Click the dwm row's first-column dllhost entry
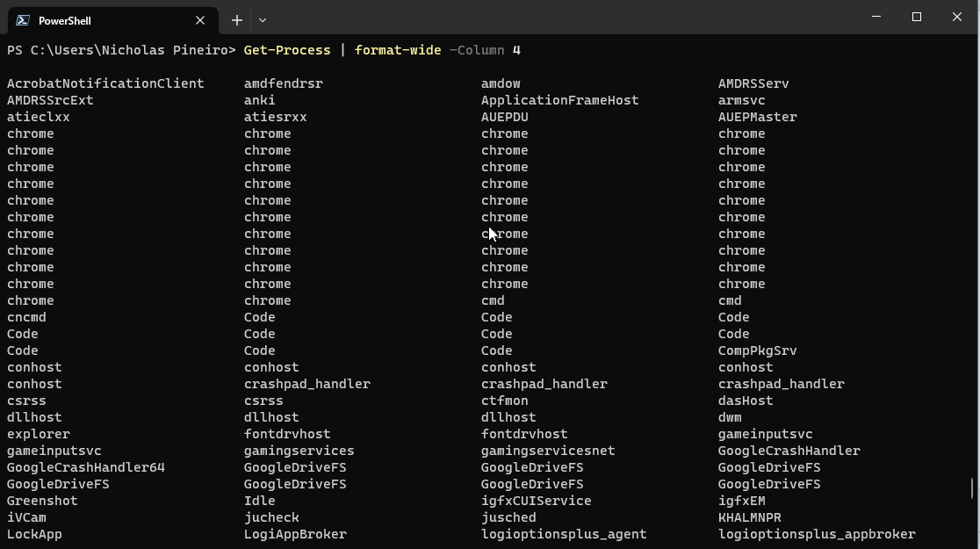Viewport: 980px width, 549px height. pos(34,418)
